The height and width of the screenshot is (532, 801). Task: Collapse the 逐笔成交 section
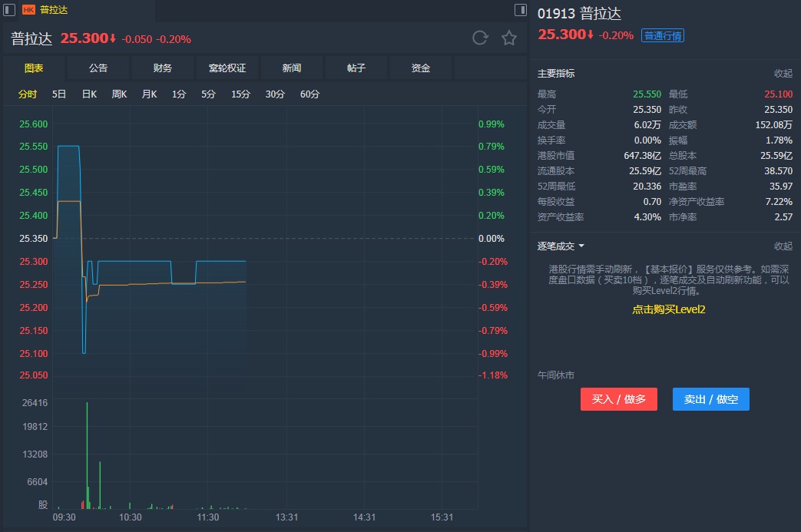click(x=783, y=246)
